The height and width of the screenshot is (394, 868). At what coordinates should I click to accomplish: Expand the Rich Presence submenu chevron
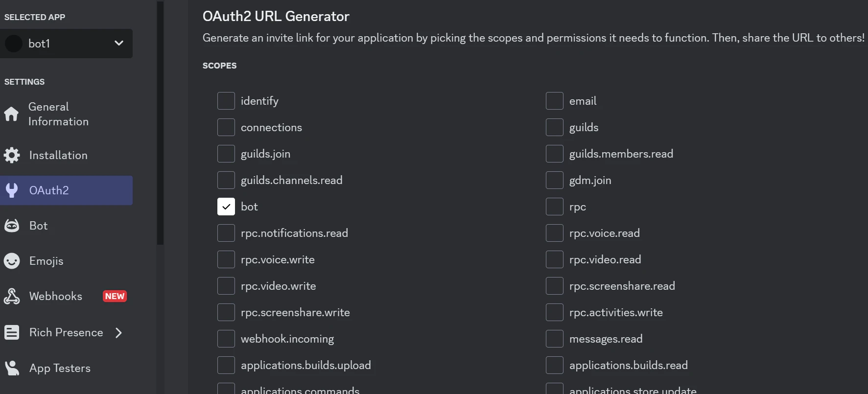pos(118,333)
